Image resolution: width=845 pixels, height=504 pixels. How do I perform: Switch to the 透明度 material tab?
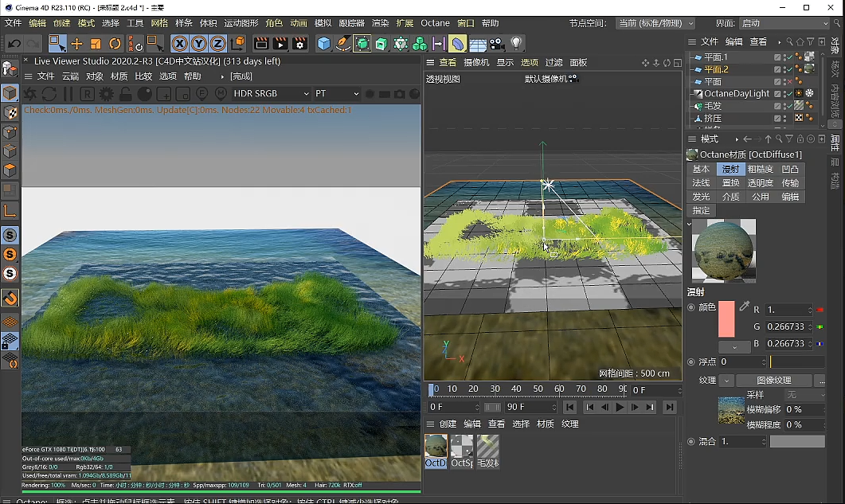(x=760, y=183)
